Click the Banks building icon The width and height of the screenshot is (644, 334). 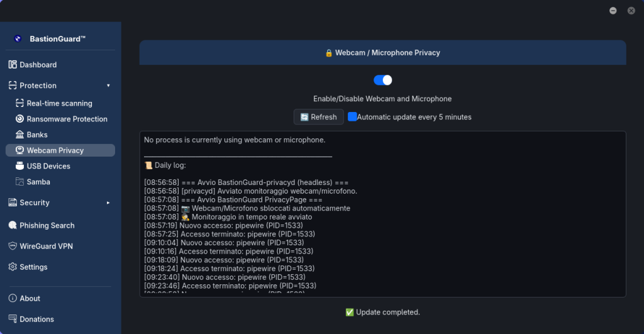(x=19, y=135)
